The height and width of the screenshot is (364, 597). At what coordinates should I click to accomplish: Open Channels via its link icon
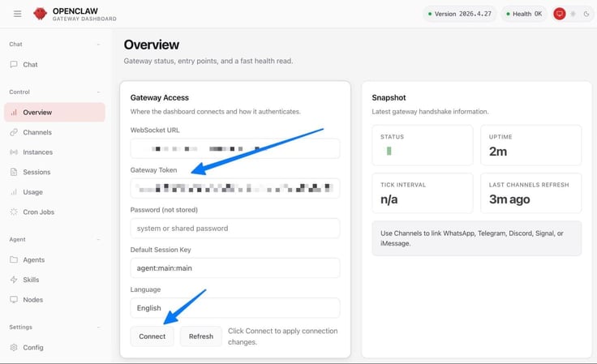(x=14, y=132)
